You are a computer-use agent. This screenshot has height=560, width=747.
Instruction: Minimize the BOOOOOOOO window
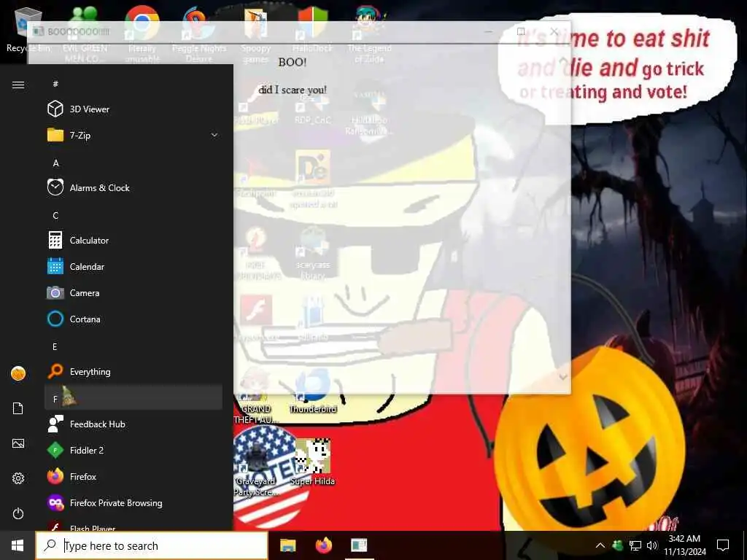(x=488, y=31)
